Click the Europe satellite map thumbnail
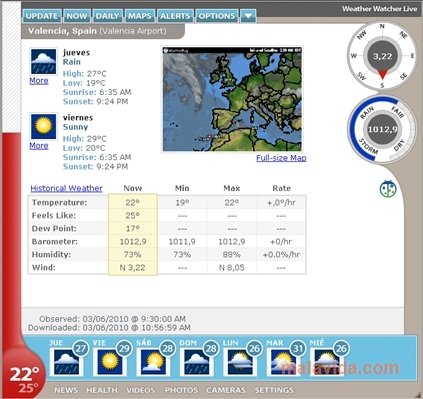This screenshot has width=423, height=399. click(232, 99)
